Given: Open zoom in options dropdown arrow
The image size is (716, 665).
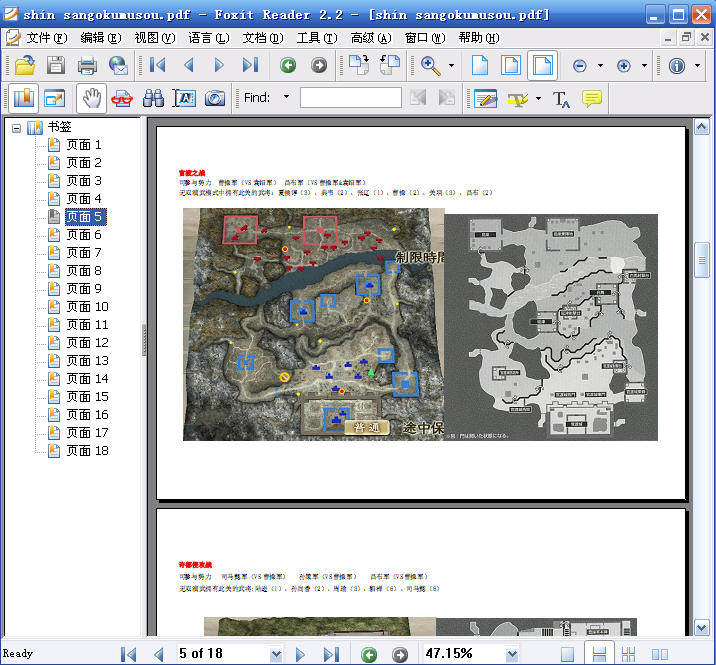Looking at the screenshot, I should coord(644,65).
